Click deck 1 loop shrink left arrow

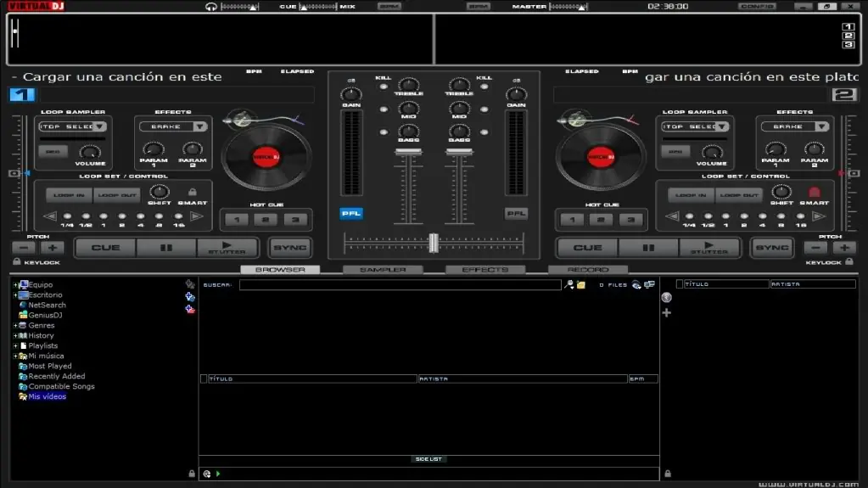pyautogui.click(x=50, y=216)
